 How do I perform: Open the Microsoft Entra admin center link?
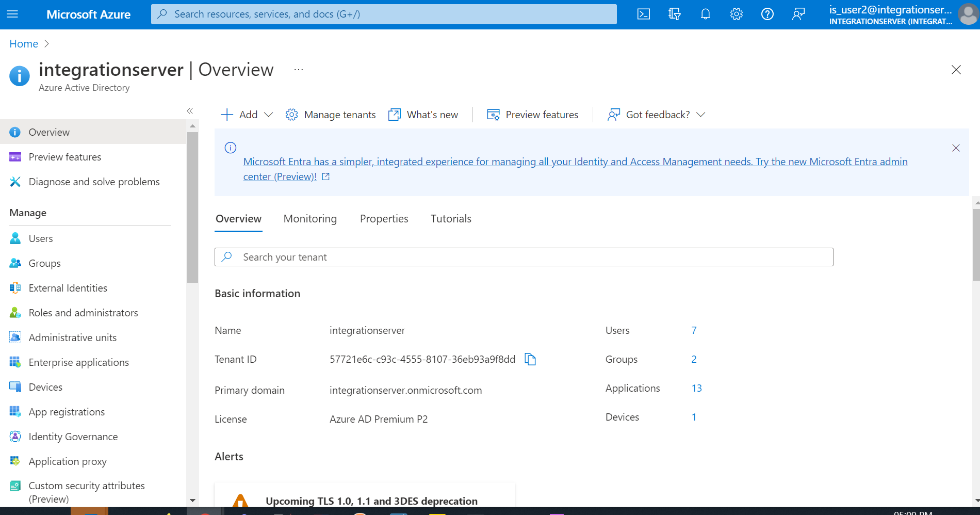(x=575, y=169)
